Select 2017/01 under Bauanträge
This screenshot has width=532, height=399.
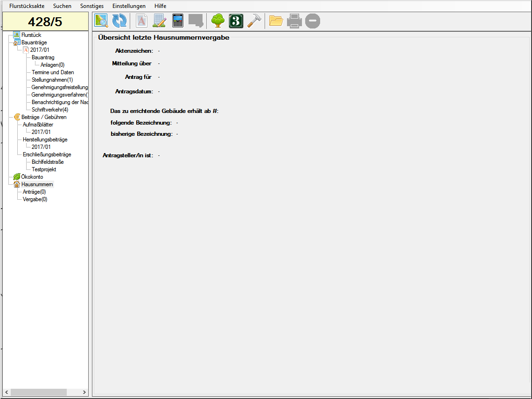pos(40,50)
